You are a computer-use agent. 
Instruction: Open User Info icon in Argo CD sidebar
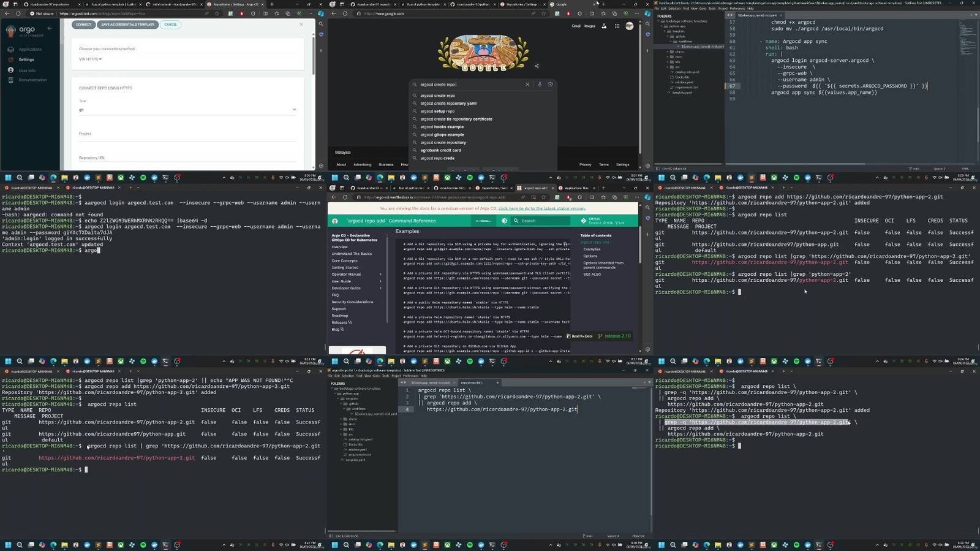pos(10,70)
